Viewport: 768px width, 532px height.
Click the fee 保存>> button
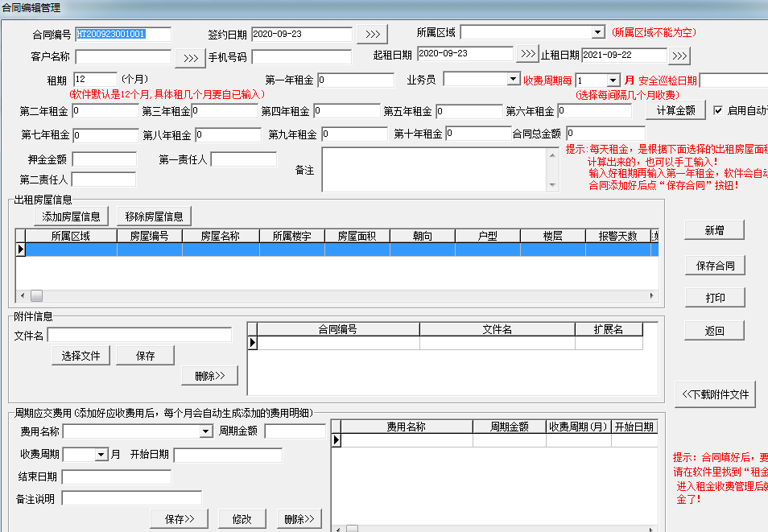pyautogui.click(x=180, y=519)
